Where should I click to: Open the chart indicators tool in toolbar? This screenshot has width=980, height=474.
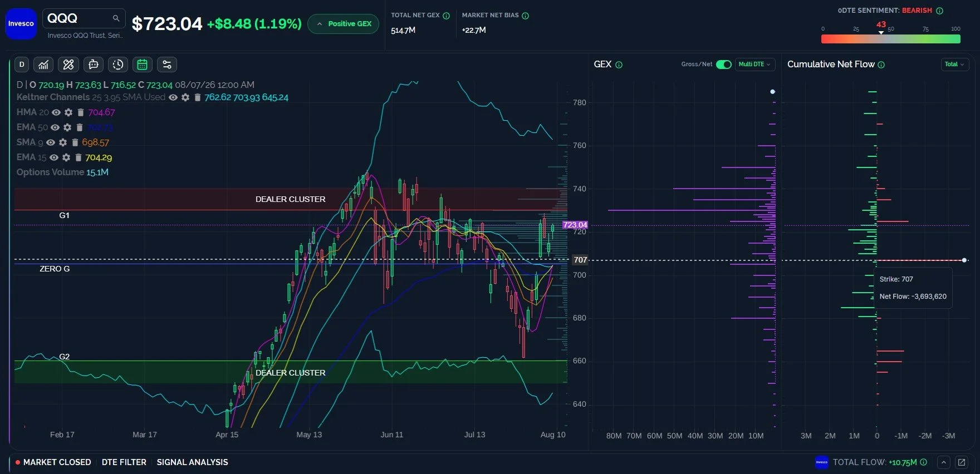[x=43, y=65]
